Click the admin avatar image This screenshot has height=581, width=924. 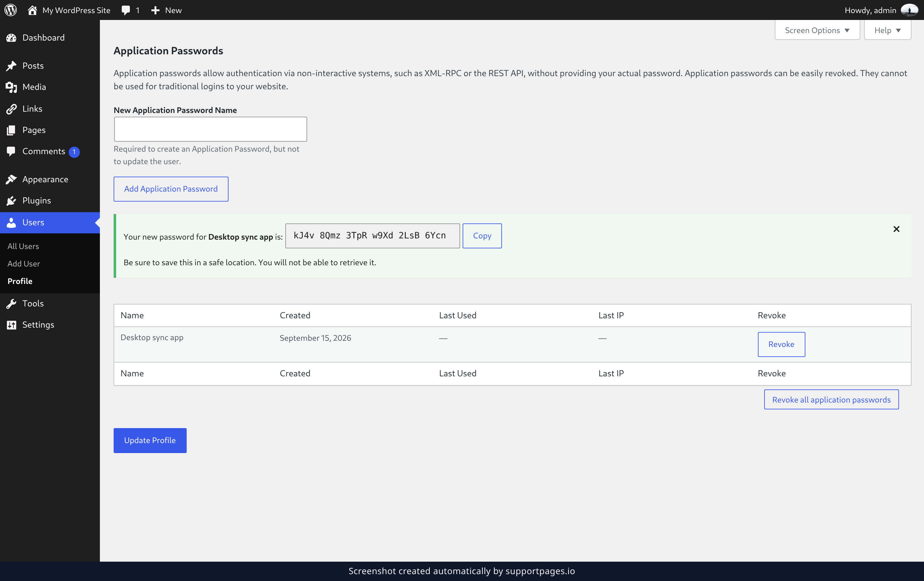pyautogui.click(x=909, y=10)
